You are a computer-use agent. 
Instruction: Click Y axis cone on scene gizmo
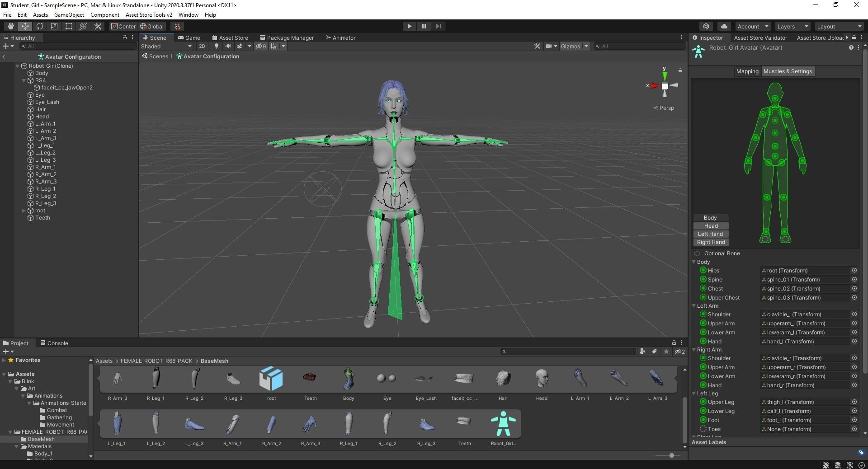[x=665, y=76]
